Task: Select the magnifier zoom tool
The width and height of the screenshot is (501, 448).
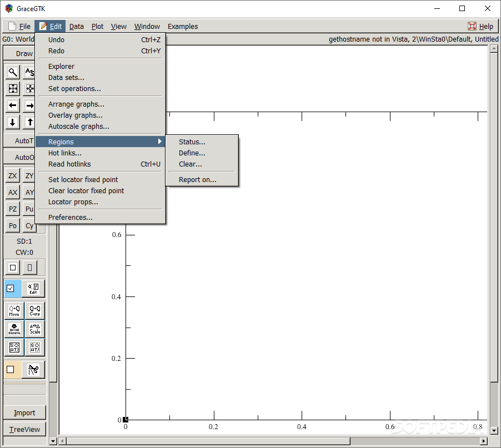Action: [13, 72]
